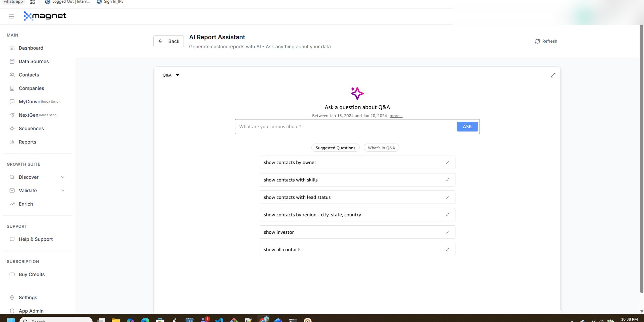Expand the Validate section chevron
The width and height of the screenshot is (644, 322).
(63, 190)
